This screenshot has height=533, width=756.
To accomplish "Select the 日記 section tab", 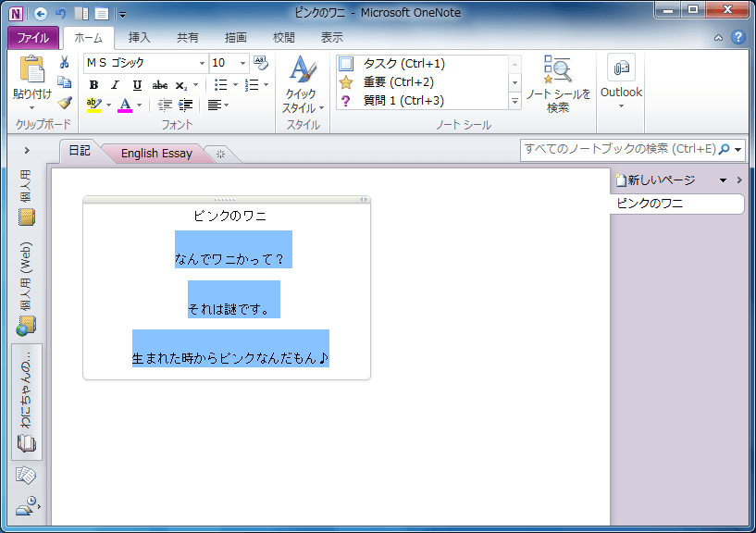I will pyautogui.click(x=80, y=151).
